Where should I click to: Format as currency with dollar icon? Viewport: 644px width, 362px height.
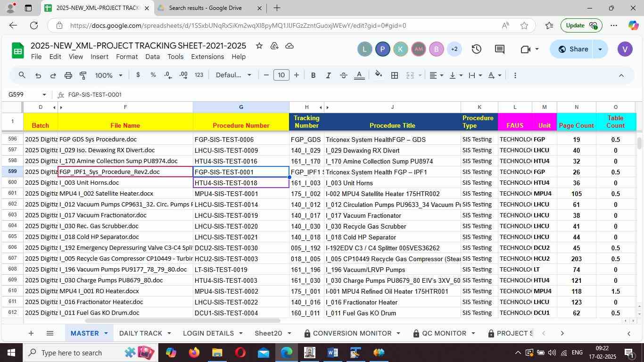click(x=138, y=75)
